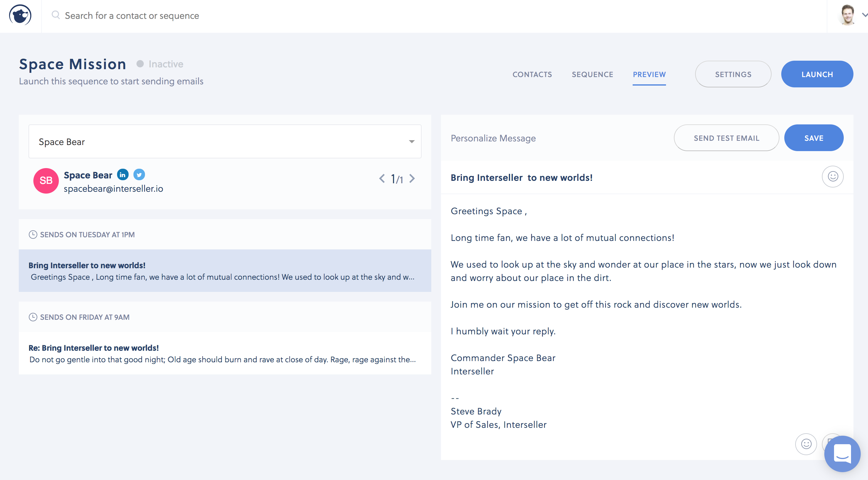Click the 'Space Mission' sequence title

click(72, 64)
